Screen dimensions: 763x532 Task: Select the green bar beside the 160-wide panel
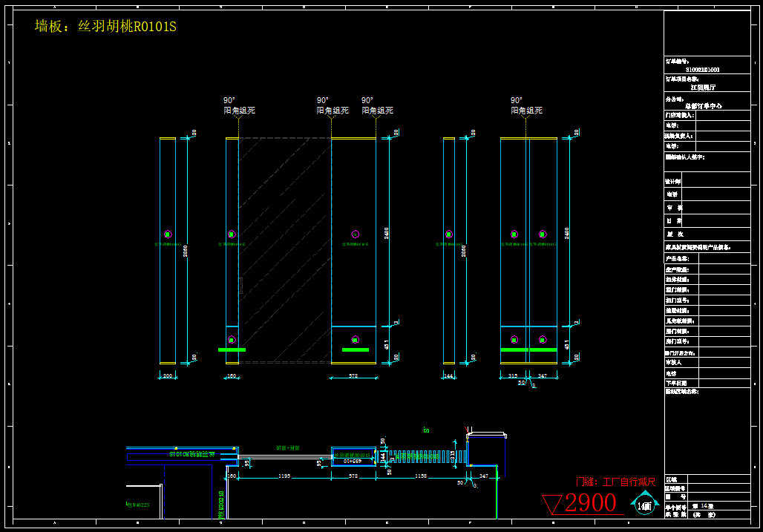click(x=232, y=349)
